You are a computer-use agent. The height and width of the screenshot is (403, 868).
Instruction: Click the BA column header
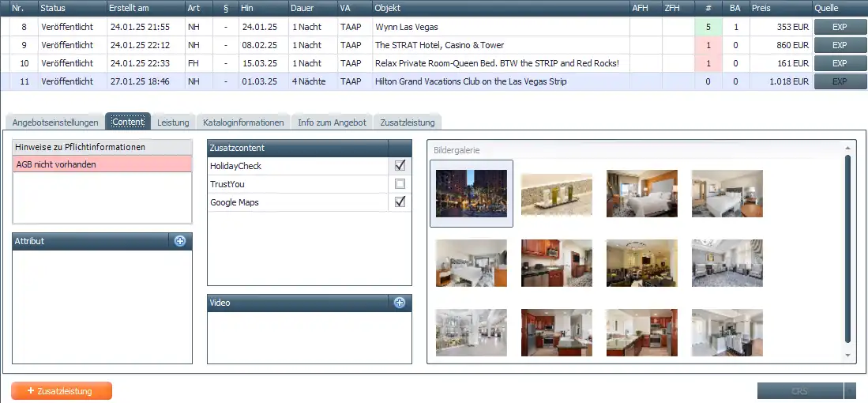coord(735,9)
